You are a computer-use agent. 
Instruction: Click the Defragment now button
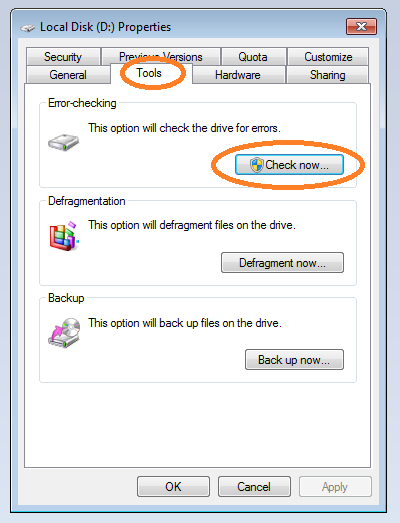point(282,263)
